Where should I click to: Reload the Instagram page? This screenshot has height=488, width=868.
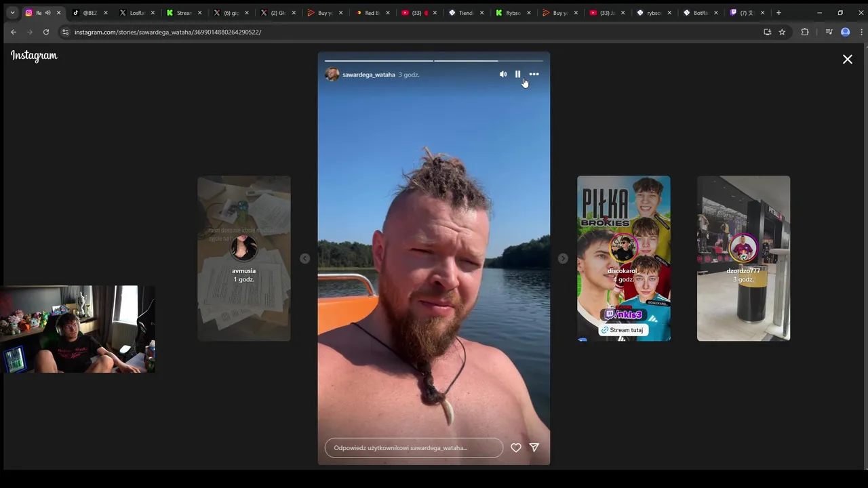click(46, 32)
